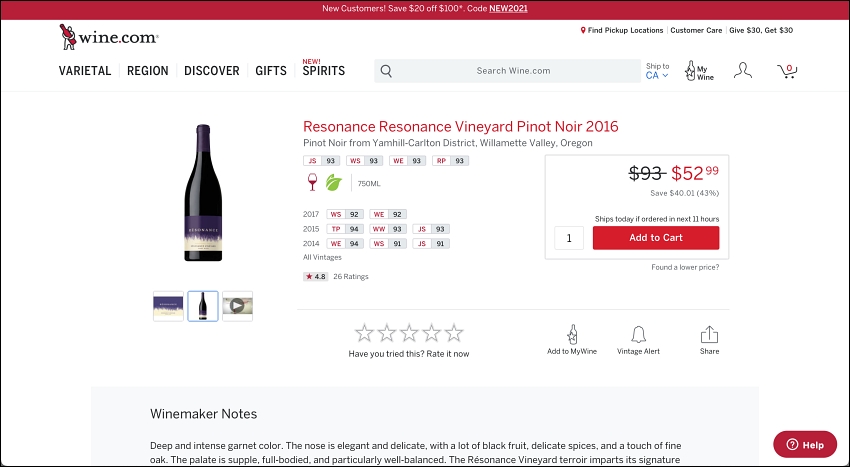Click Give $30, Get $30 link
The image size is (850, 467).
point(761,30)
